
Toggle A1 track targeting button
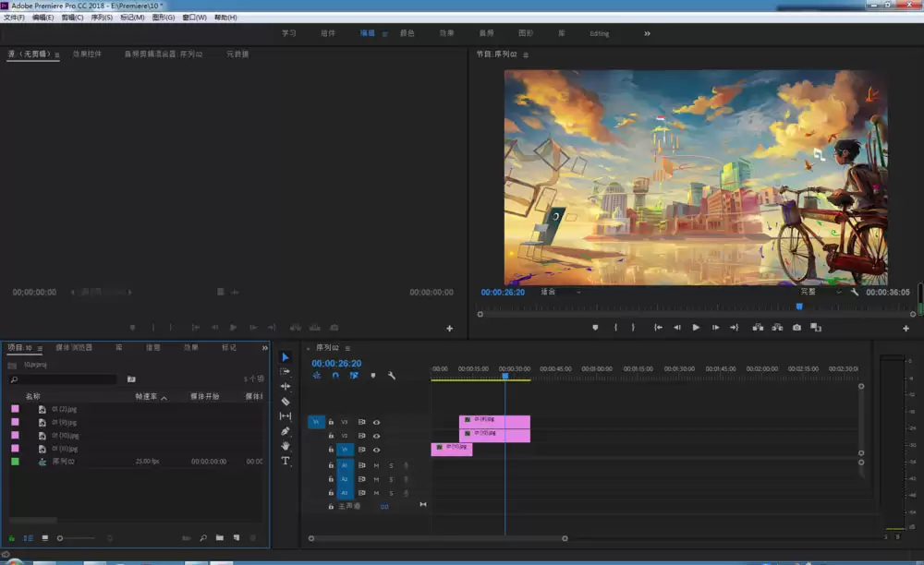point(345,465)
